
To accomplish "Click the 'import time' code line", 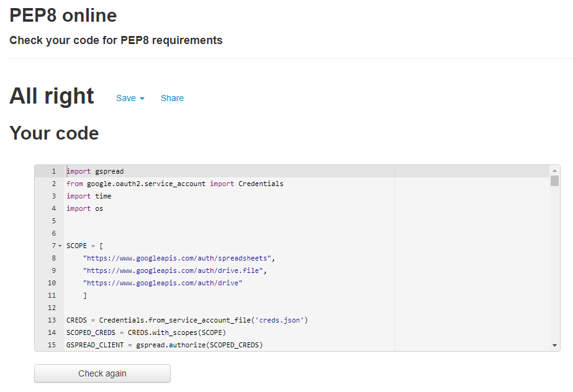I will (x=89, y=196).
